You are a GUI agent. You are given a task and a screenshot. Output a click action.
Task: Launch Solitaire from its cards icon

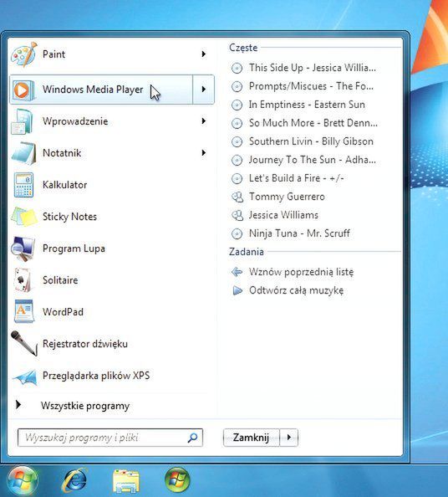[23, 280]
